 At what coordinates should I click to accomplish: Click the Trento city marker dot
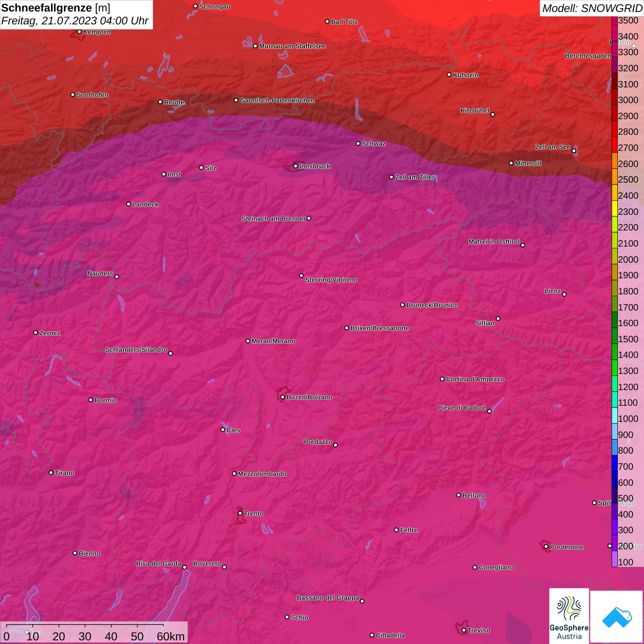coord(240,513)
